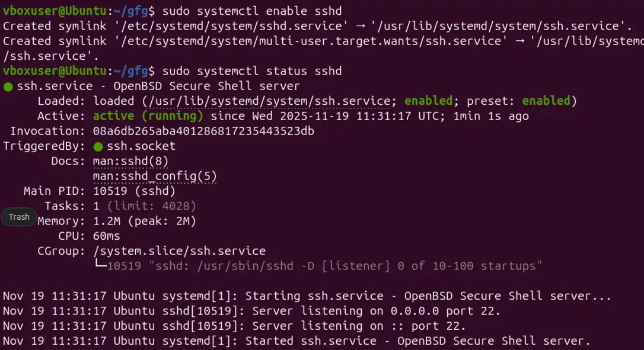
Task: Click the Main PID 10519 value
Action: click(x=134, y=191)
